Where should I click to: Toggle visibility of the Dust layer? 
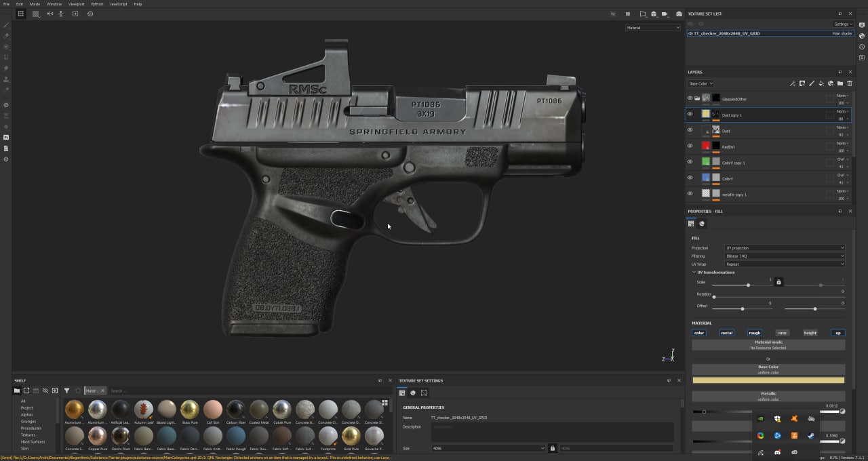coord(690,130)
